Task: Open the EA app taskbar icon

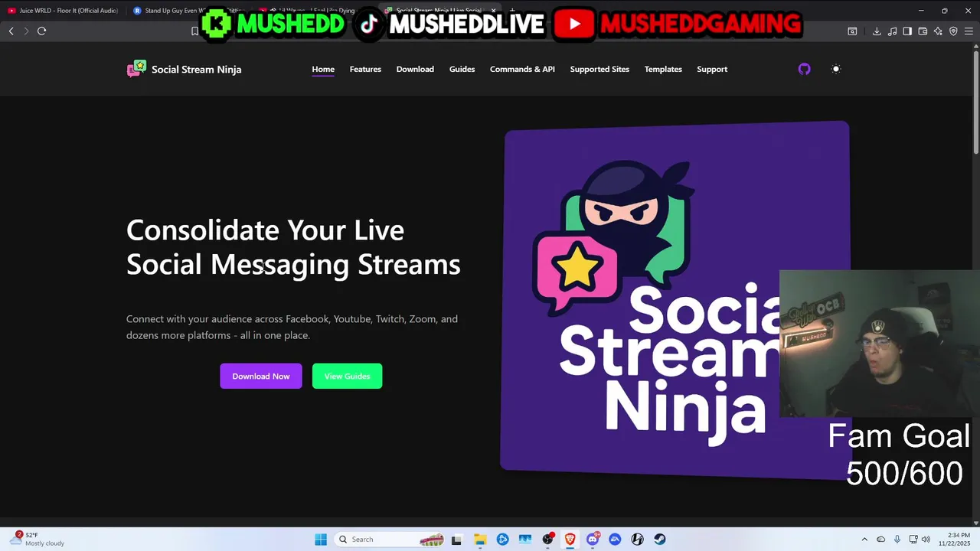Action: [615, 540]
